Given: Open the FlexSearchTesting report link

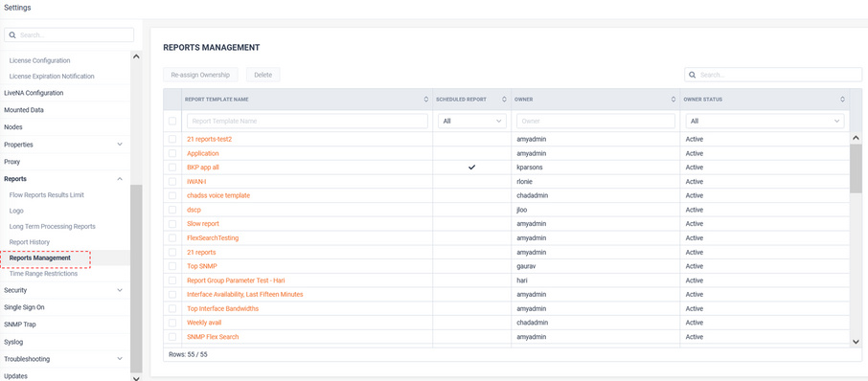Looking at the screenshot, I should coord(213,237).
